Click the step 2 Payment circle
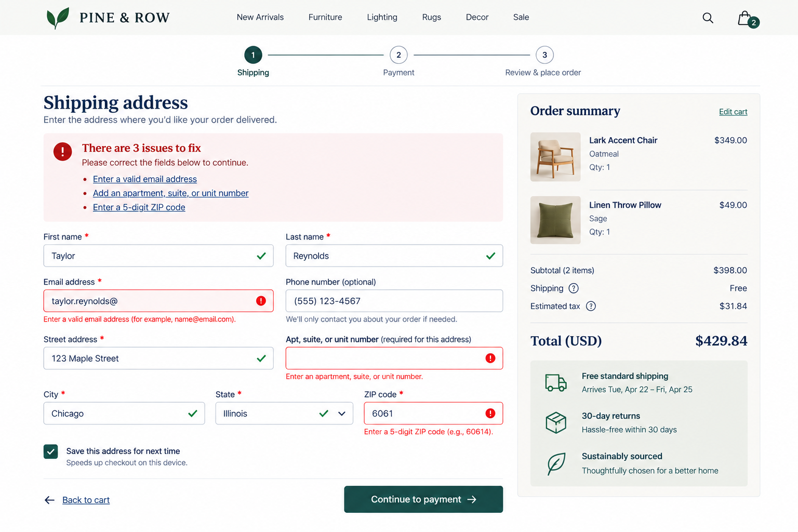798x532 pixels. (x=398, y=55)
